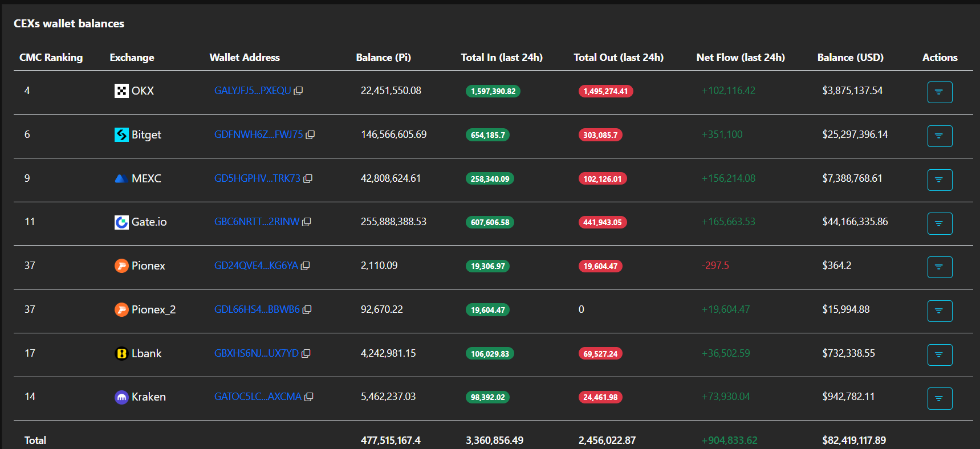Click the Total In (last 24h) header
980x449 pixels.
(x=502, y=58)
